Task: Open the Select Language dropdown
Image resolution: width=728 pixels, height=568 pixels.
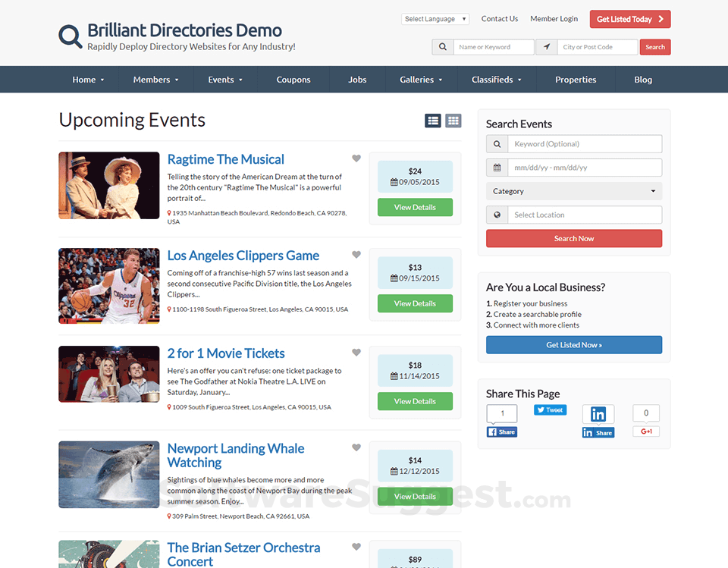Action: point(435,18)
